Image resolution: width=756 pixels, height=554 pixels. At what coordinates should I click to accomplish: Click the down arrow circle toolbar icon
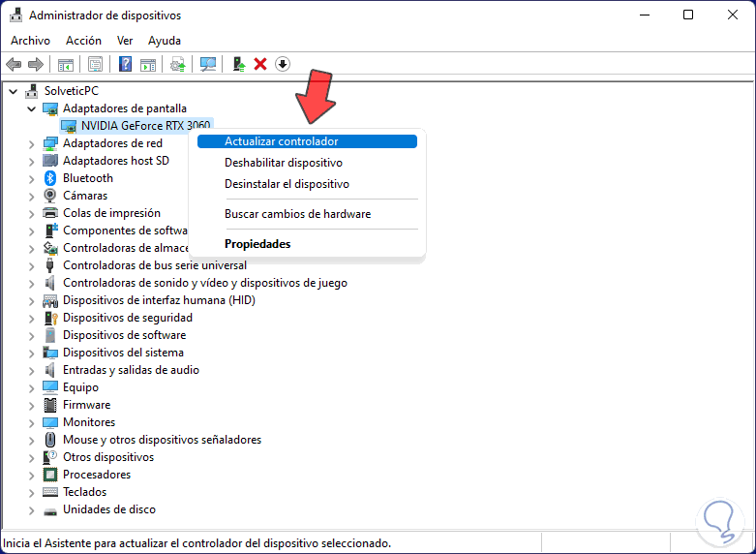point(283,64)
